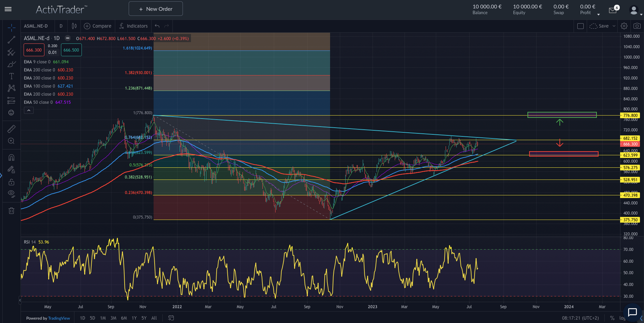Click the trash icon to remove drawings
Screen dimensions: 644x323
[11, 211]
